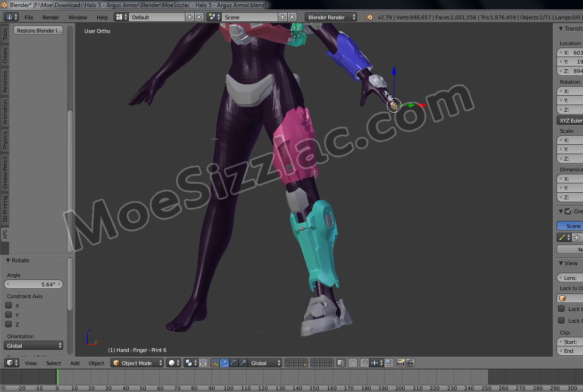Click the Restore Blender button
Screen dimensions: 583x392
pos(38,31)
